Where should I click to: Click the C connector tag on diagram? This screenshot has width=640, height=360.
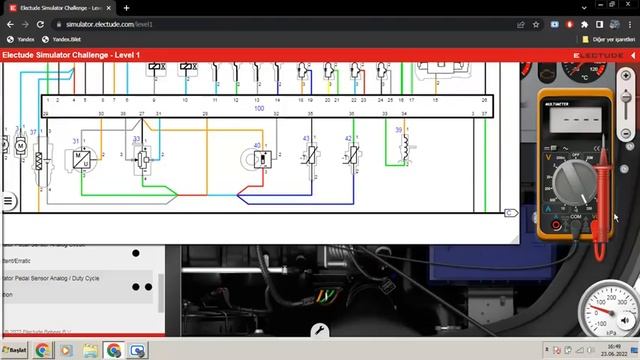pyautogui.click(x=511, y=213)
